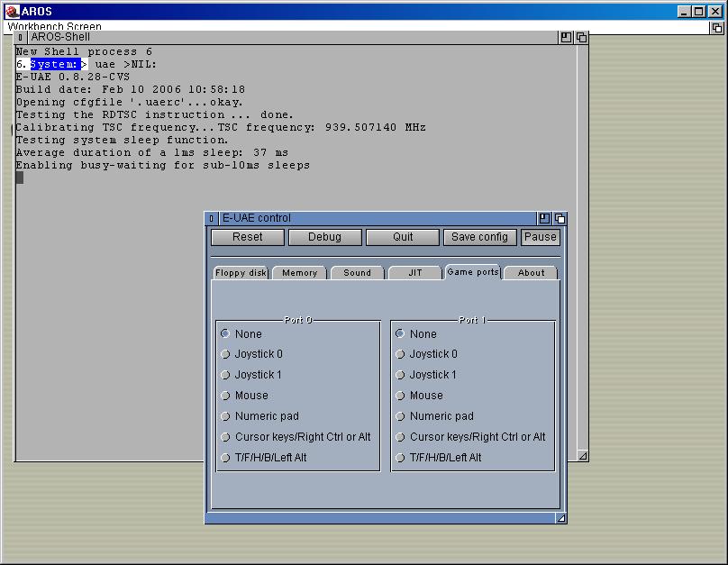Click the 'Build date' line in shell
728x565 pixels.
pos(131,89)
